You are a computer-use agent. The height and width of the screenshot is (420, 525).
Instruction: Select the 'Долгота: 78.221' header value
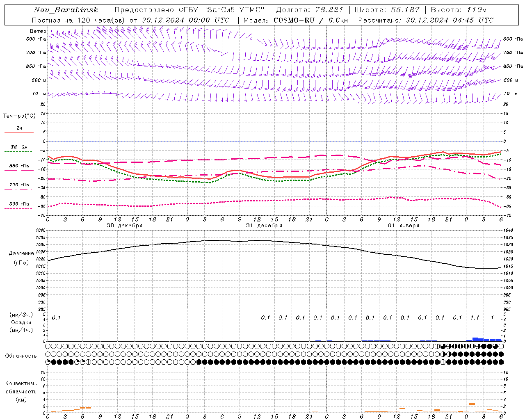pyautogui.click(x=310, y=10)
